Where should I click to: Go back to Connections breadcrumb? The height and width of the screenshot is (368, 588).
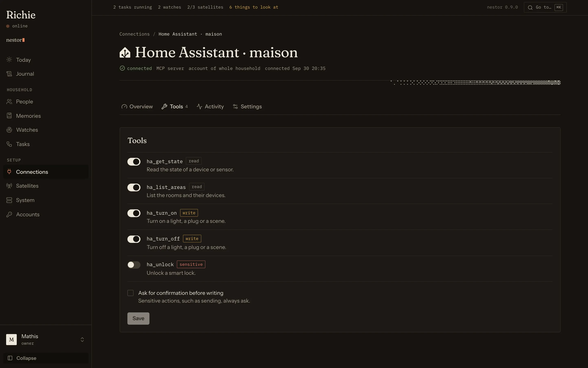pos(134,34)
